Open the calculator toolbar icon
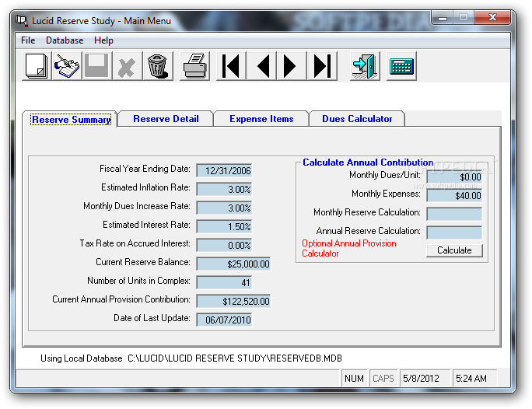532x409 pixels. pyautogui.click(x=401, y=66)
